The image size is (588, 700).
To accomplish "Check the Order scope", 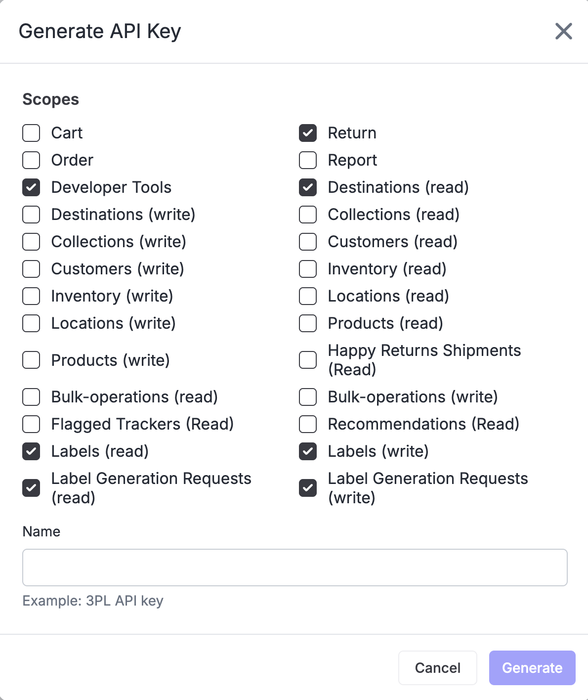I will [31, 160].
